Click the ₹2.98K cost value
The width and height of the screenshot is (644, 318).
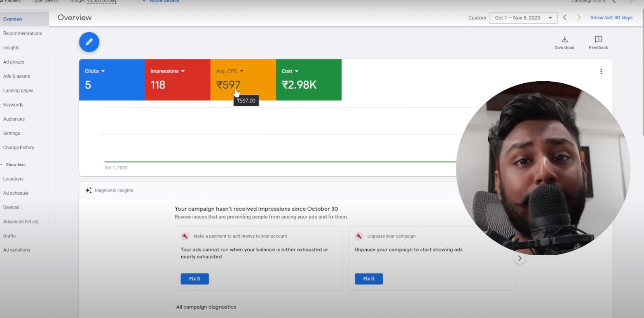pos(299,85)
